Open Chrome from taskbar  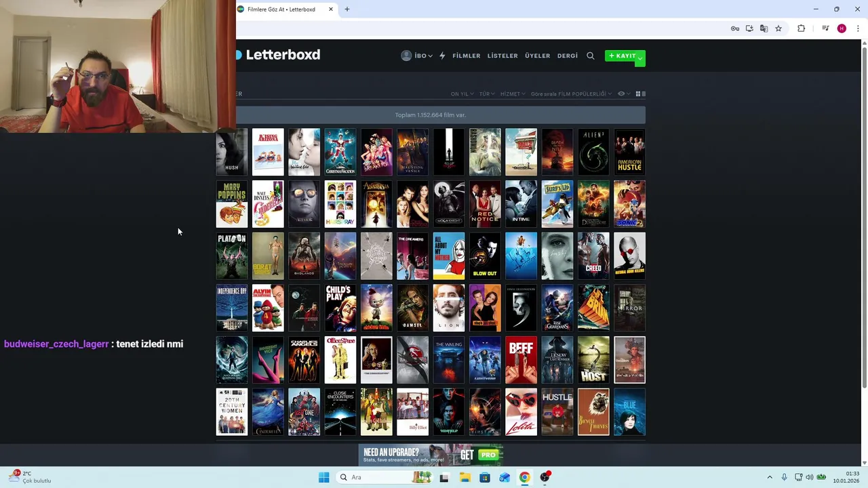coord(524,477)
